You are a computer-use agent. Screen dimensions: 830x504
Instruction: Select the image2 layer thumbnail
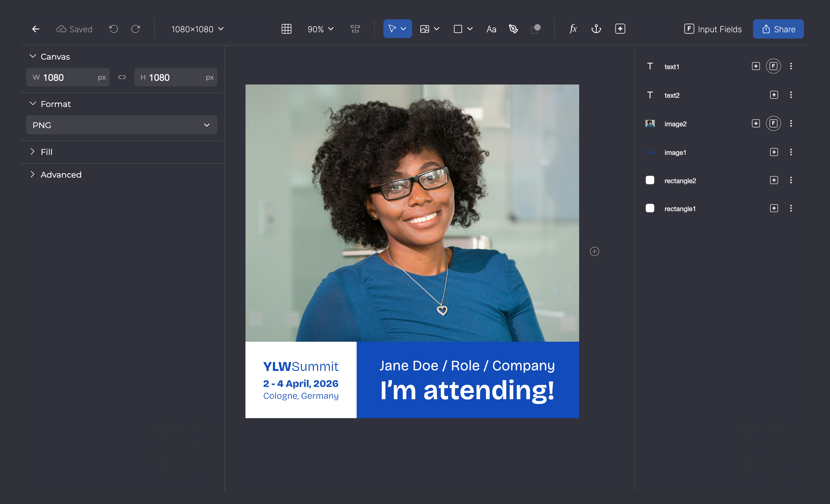click(x=650, y=124)
